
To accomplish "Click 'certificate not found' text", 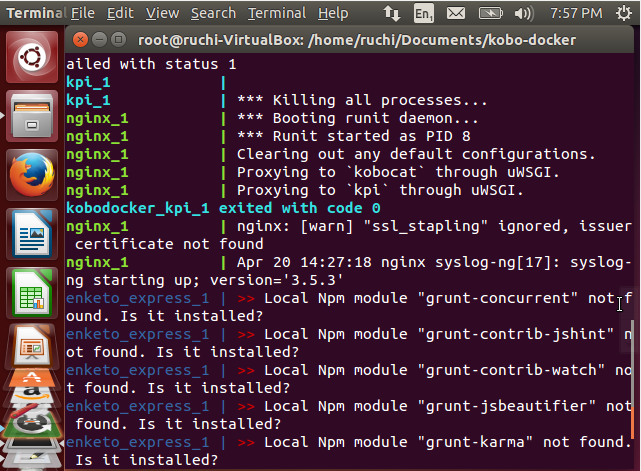I will pos(169,244).
